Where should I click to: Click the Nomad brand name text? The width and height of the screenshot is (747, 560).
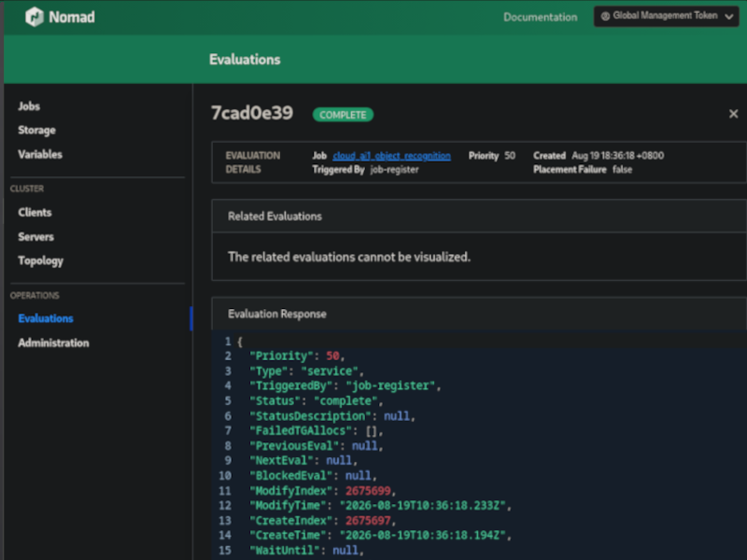(72, 17)
